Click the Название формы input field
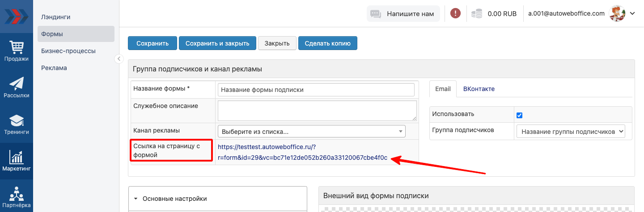Screen dimensions: 644x212 click(x=316, y=90)
